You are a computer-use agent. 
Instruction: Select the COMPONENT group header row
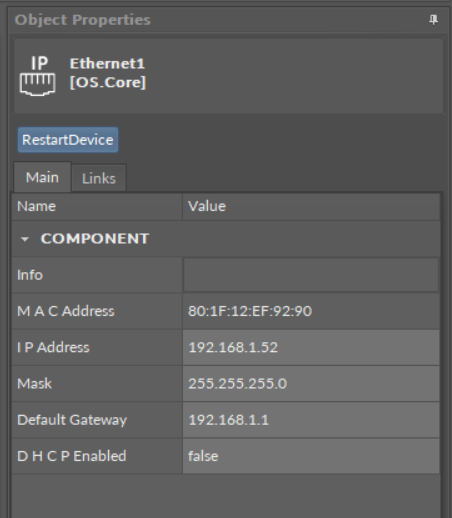tap(226, 239)
